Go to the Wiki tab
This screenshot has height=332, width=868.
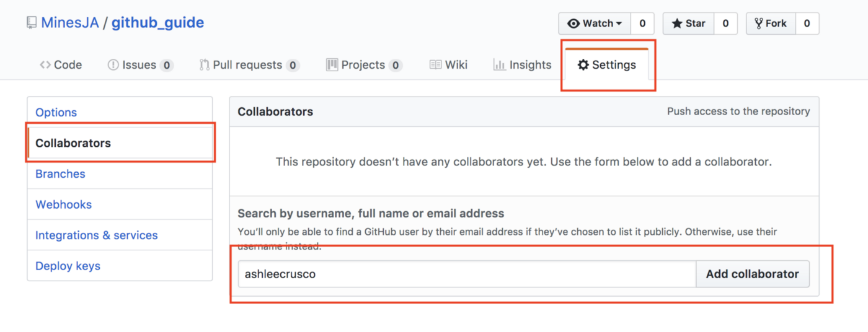tap(448, 64)
